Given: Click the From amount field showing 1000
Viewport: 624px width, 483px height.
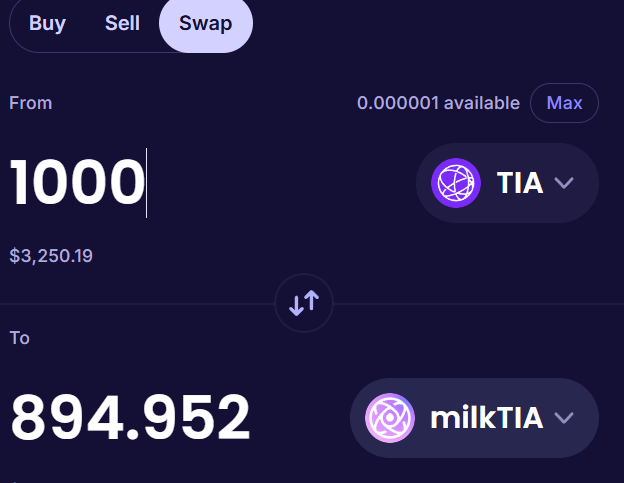Looking at the screenshot, I should 78,182.
